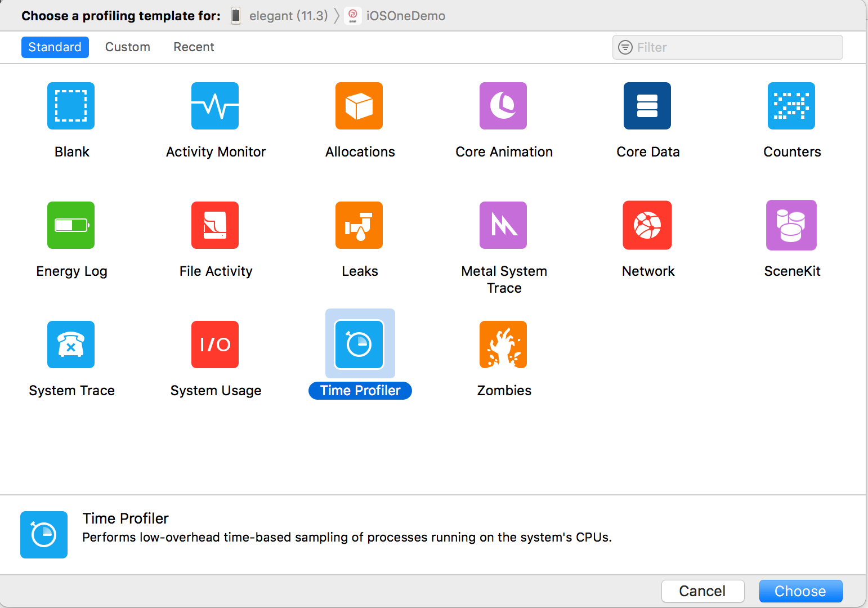Viewport: 868px width, 608px height.
Task: Choose the Activity Monitor template icon
Action: point(215,106)
